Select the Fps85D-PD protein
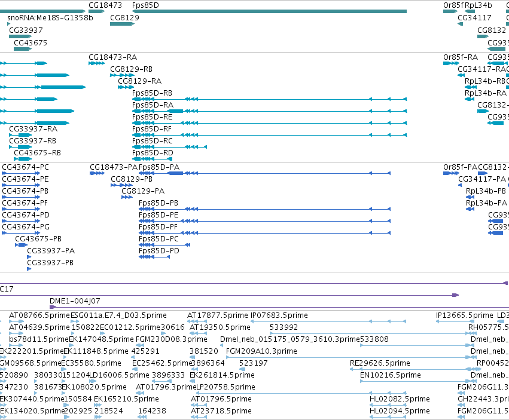509x420 pixels. pos(154,257)
